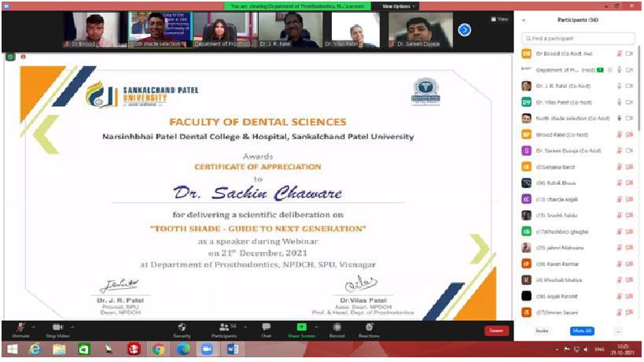The width and height of the screenshot is (644, 362).
Task: Open Internet Explorer from the taskbar
Action: click(35, 349)
